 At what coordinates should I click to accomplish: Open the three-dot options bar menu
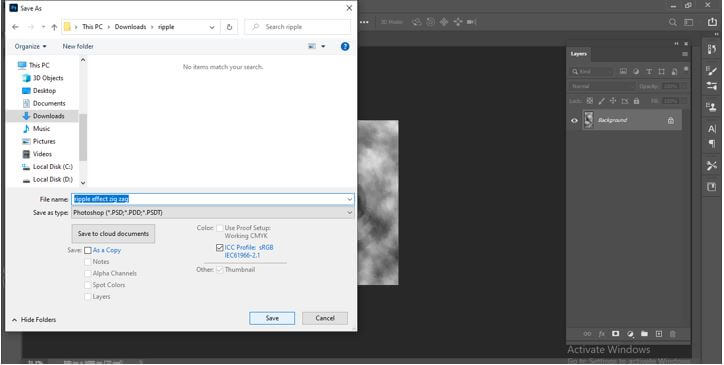364,22
